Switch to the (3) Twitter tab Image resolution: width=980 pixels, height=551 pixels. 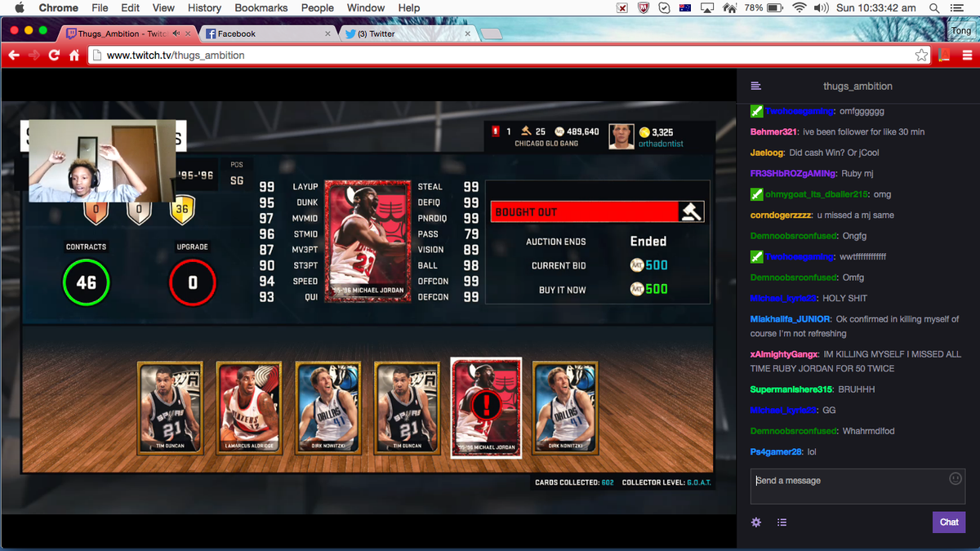pyautogui.click(x=408, y=34)
